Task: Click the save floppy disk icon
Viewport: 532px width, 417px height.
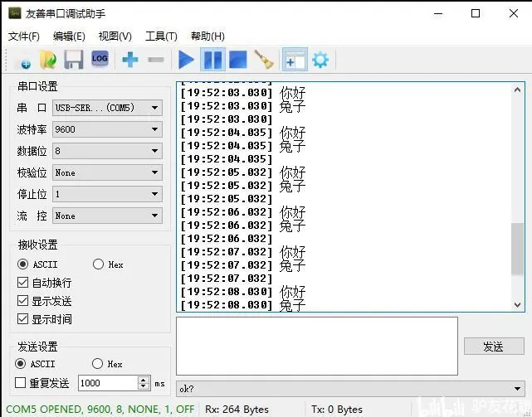Action: pos(73,60)
